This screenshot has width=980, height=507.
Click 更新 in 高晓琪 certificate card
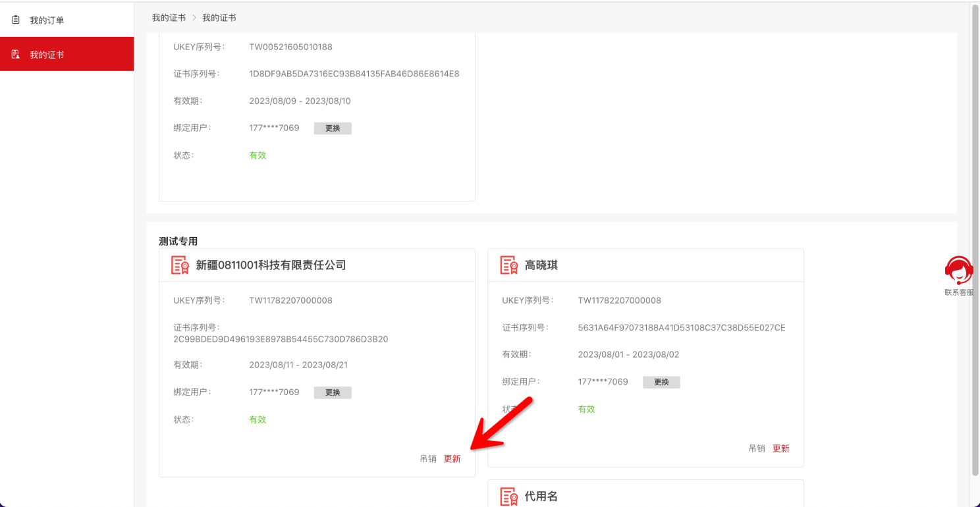pos(781,448)
